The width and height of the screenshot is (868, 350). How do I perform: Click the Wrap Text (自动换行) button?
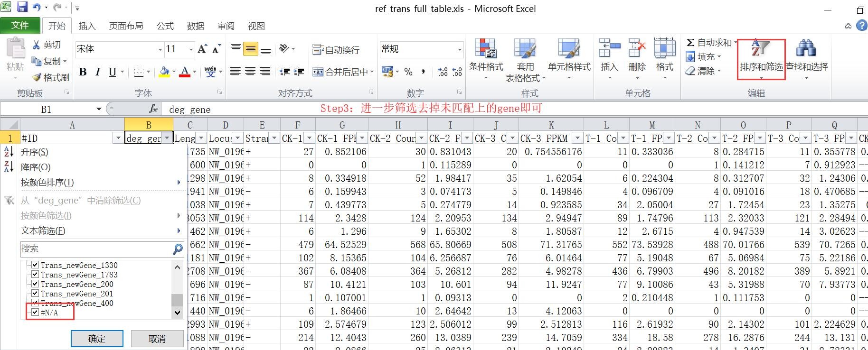pyautogui.click(x=336, y=50)
